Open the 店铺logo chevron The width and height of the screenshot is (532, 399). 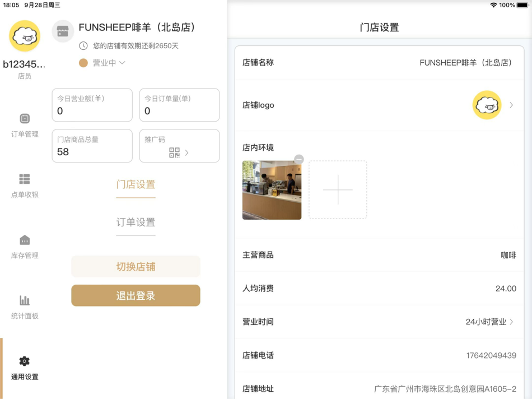pos(511,105)
